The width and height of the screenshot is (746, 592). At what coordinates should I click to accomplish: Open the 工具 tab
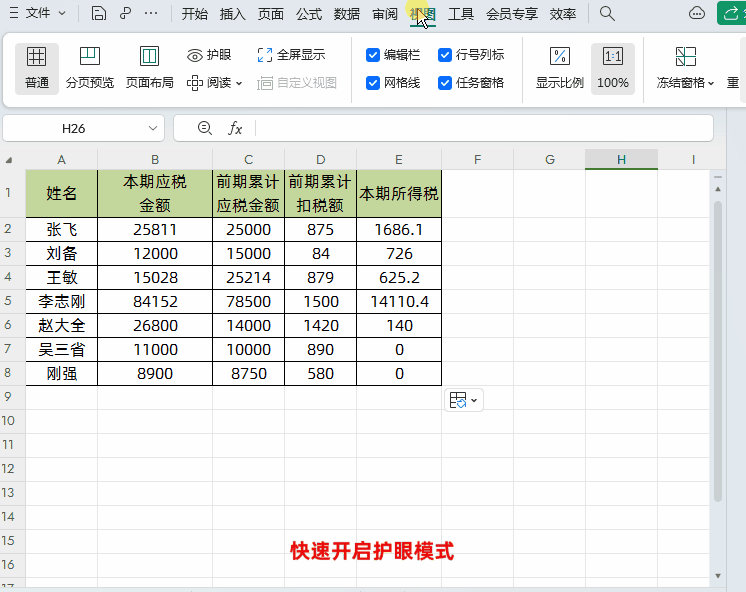coord(461,14)
